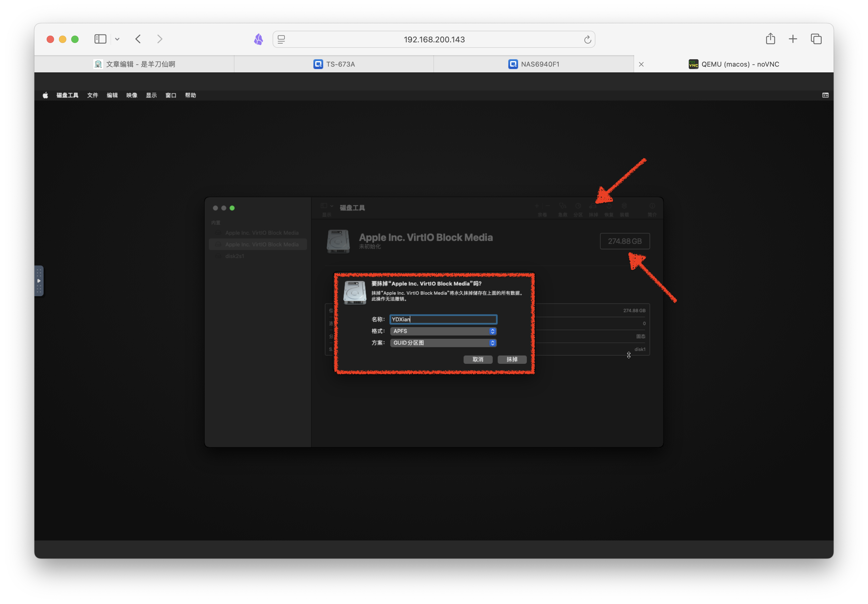
Task: Cancel the erase with 取消
Action: pos(478,359)
